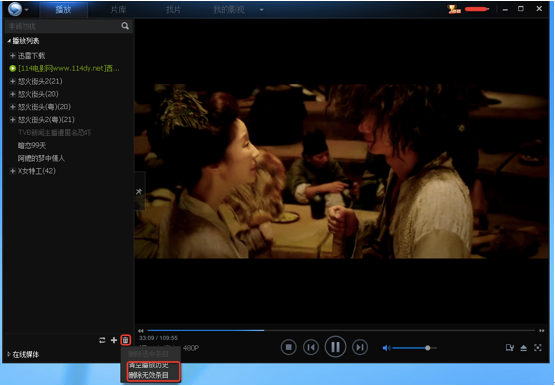555x386 pixels.
Task: Stop the video playback
Action: tap(288, 347)
